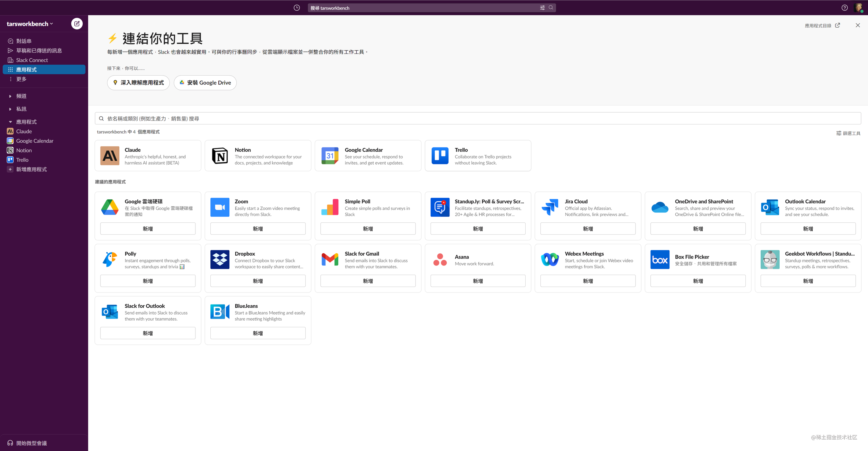The height and width of the screenshot is (451, 868).
Task: Click 新增 under Box File Picker
Action: click(698, 281)
